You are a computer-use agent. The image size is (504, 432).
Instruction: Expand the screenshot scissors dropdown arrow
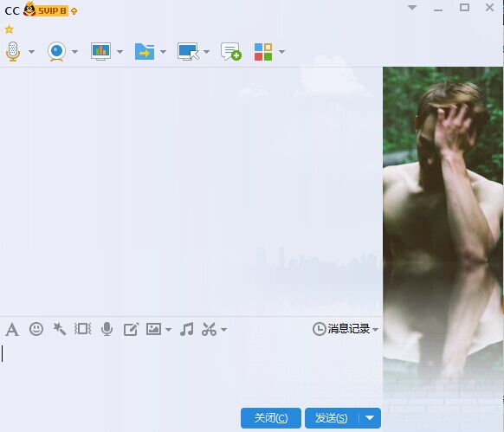tap(224, 330)
